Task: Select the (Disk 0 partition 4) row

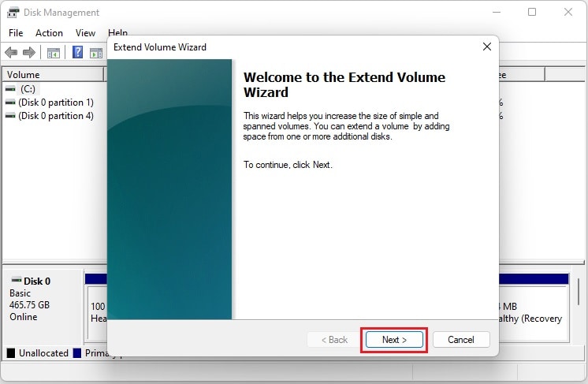Action: [56, 116]
